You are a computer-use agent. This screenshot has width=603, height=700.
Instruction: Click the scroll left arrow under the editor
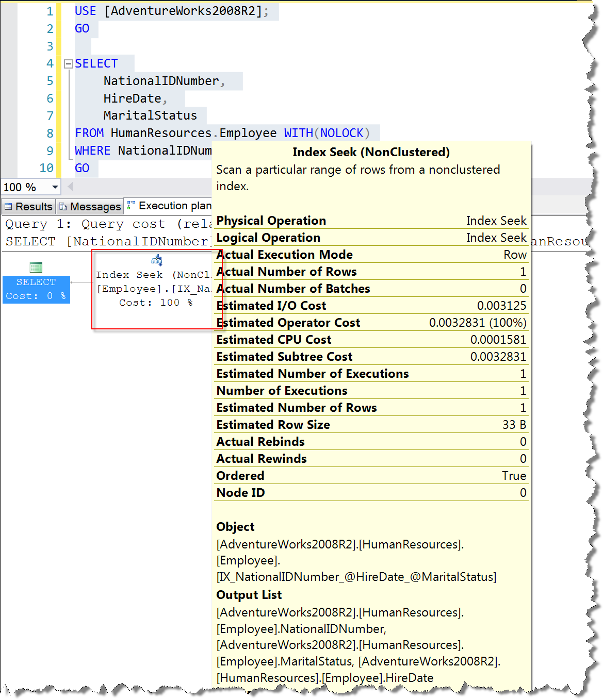coord(70,187)
